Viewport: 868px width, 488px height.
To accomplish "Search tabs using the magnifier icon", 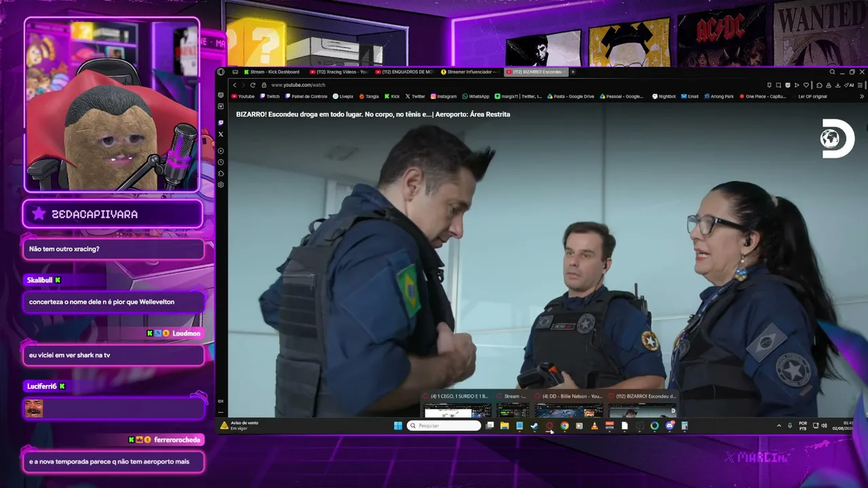I will (832, 72).
